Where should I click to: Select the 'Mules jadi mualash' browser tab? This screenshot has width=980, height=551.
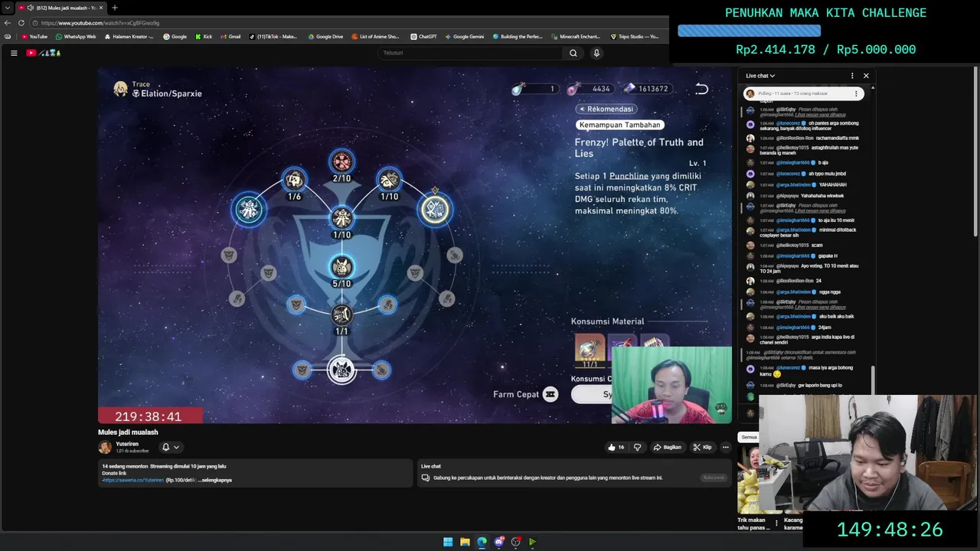62,8
